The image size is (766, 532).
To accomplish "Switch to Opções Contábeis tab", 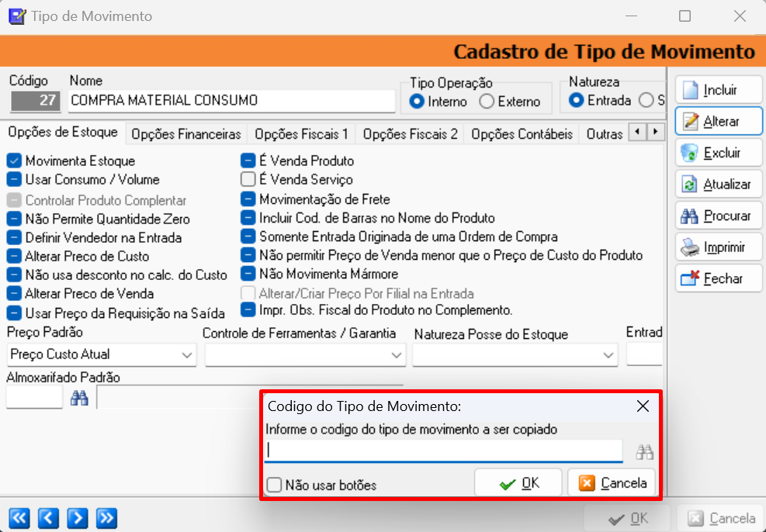I will (522, 134).
